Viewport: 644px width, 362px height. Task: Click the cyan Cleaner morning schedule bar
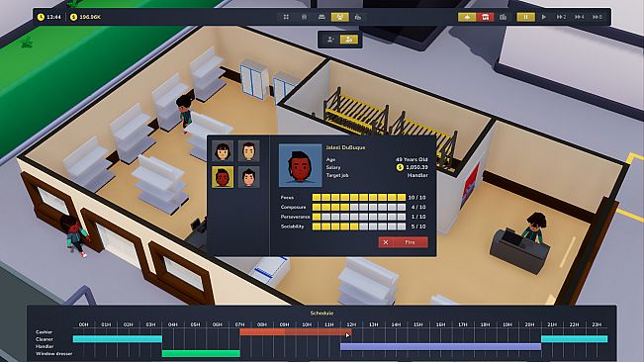point(118,339)
